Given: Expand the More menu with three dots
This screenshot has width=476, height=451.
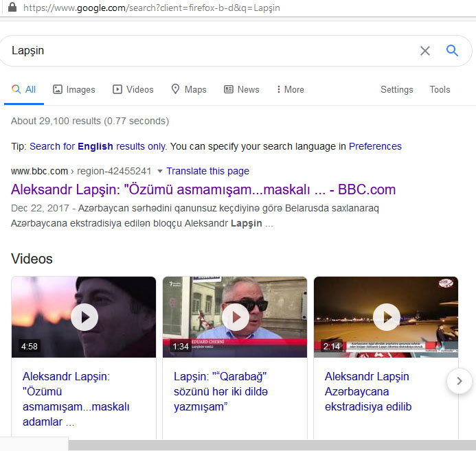Looking at the screenshot, I should coord(291,89).
